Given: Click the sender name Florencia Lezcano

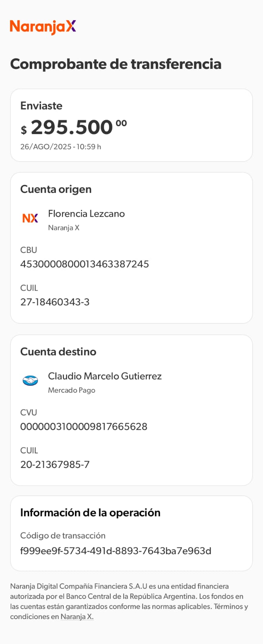Looking at the screenshot, I should click(86, 213).
